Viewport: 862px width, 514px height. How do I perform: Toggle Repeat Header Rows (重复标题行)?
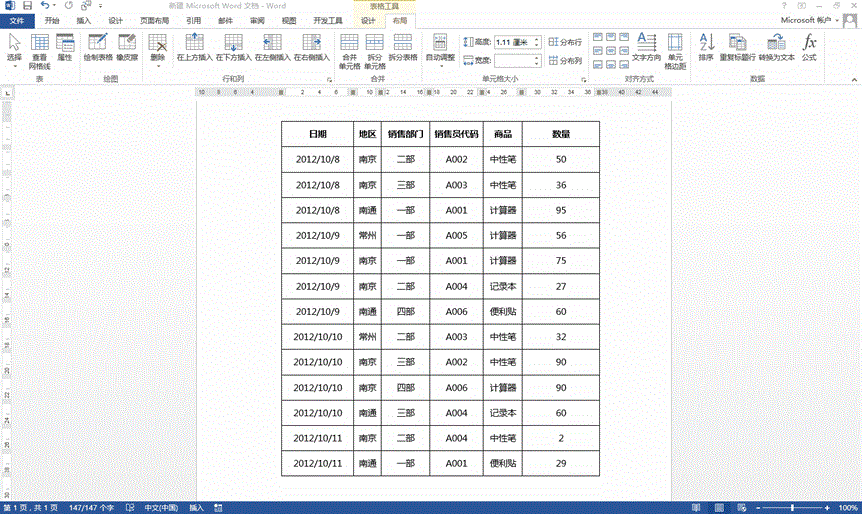click(x=737, y=46)
